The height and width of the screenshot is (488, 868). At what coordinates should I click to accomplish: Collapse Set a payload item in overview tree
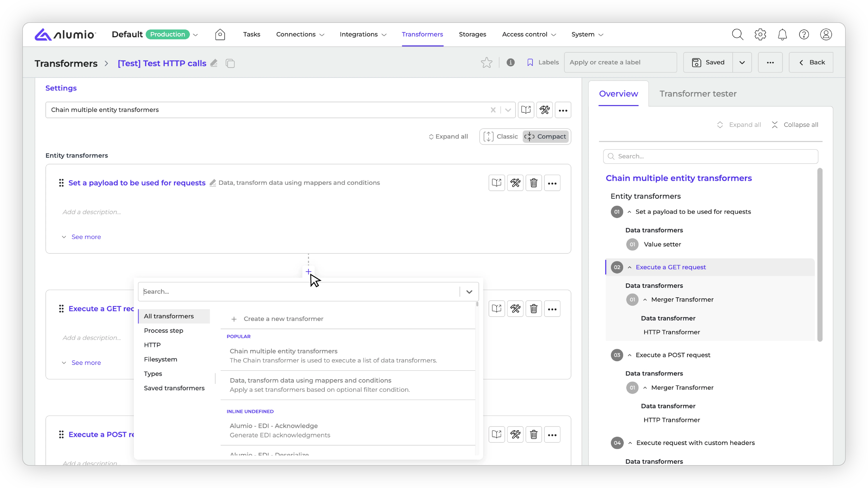[x=630, y=212]
